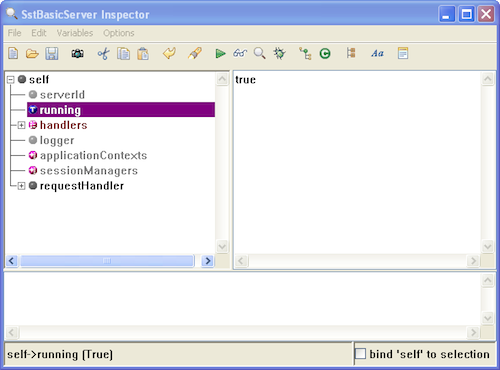
Task: Click the value pane scroll up arrow
Action: (488, 79)
